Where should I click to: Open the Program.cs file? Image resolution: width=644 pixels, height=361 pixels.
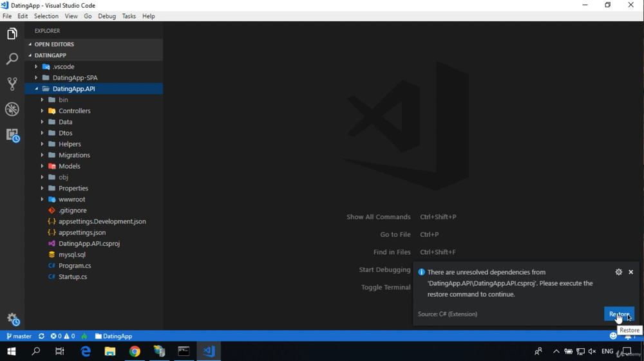pyautogui.click(x=93, y=266)
